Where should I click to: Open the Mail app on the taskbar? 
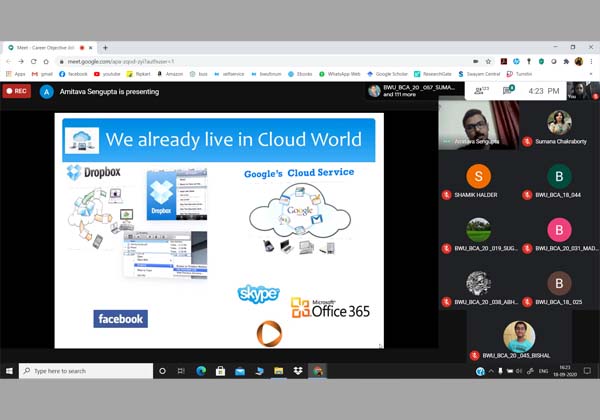click(x=240, y=371)
